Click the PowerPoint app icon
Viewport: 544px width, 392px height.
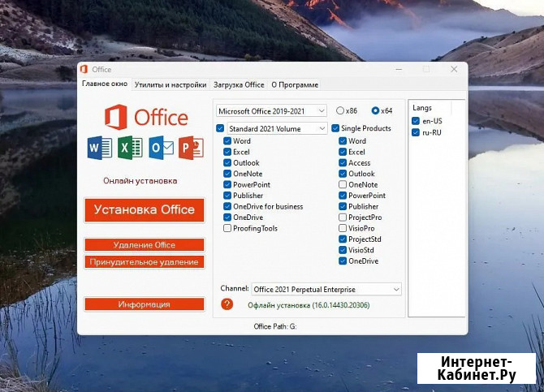tap(191, 148)
